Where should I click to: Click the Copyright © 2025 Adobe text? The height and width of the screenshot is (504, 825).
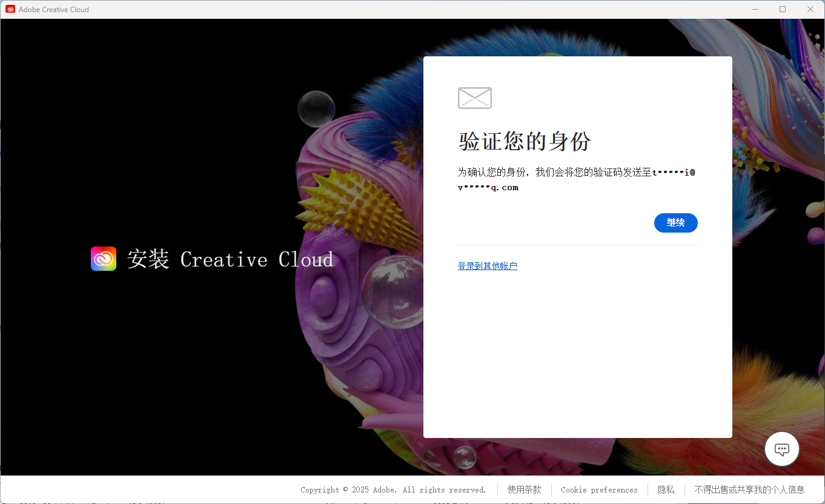[x=393, y=489]
